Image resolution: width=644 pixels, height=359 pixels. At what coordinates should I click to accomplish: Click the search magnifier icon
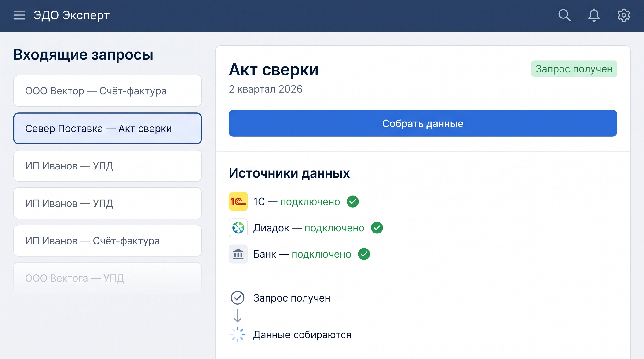[564, 15]
